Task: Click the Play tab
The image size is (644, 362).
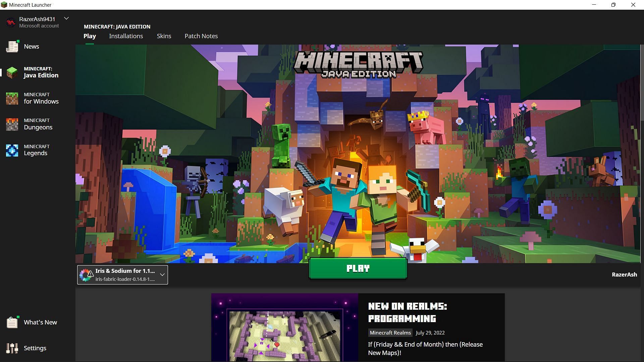Action: pos(90,36)
